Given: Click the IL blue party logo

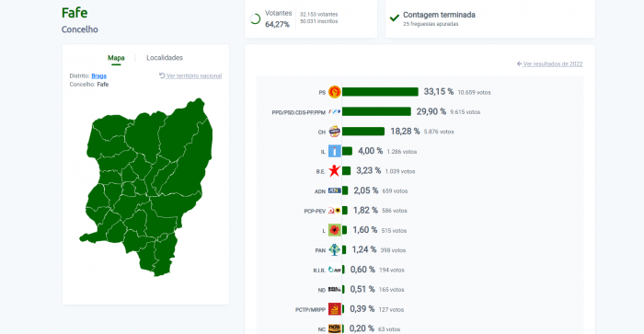Looking at the screenshot, I should [334, 151].
